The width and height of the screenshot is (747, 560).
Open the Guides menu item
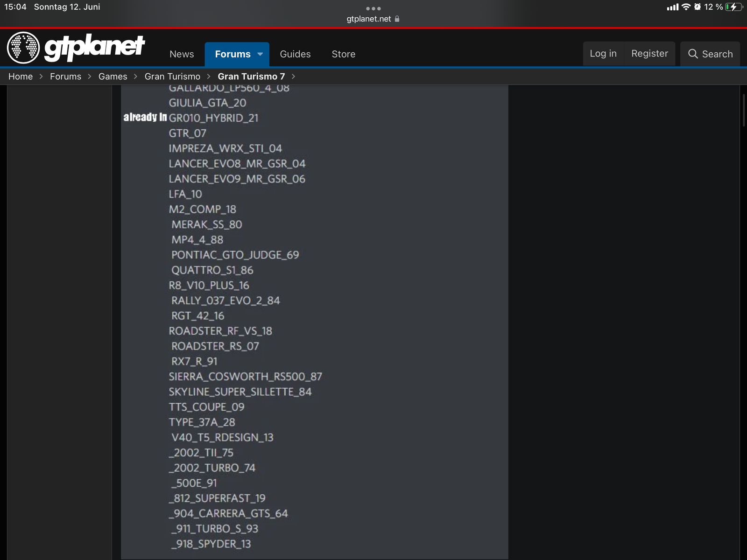pyautogui.click(x=295, y=54)
